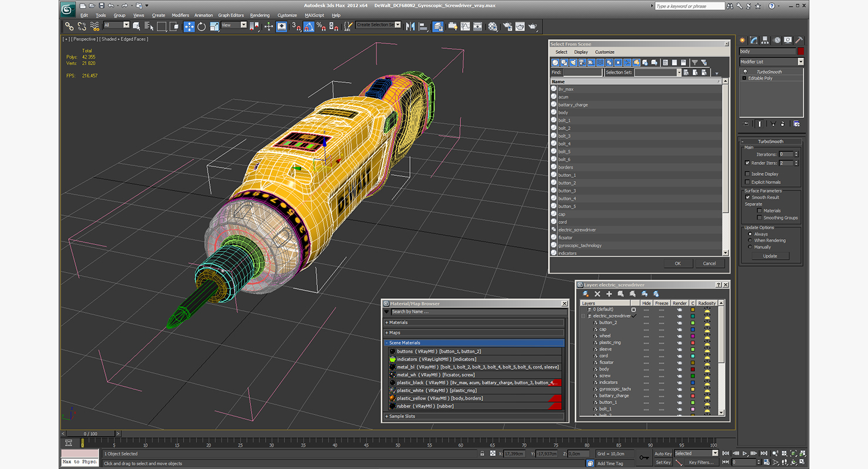Open Display menu in Select From Scene

[x=581, y=52]
